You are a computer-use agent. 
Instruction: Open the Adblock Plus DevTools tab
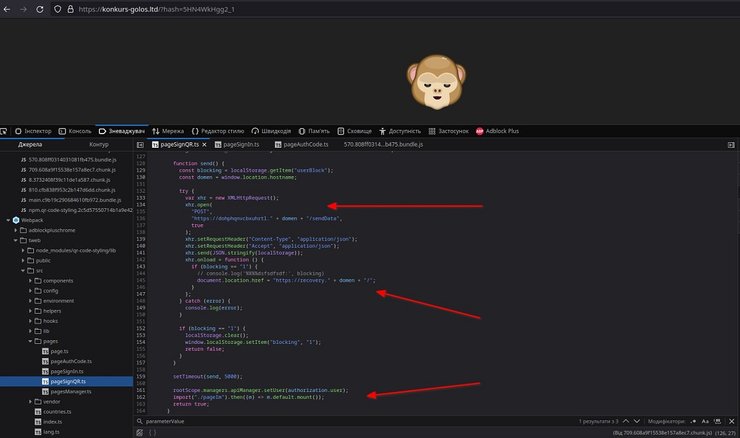pyautogui.click(x=497, y=131)
